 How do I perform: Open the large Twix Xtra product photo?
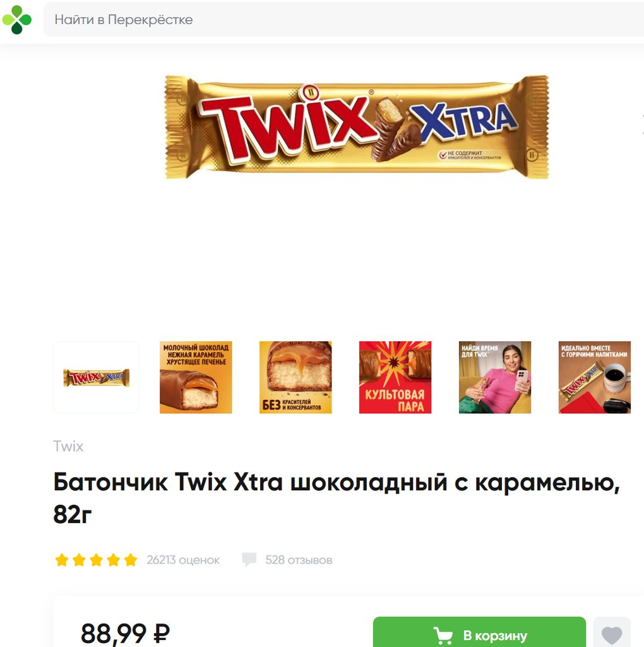coord(357,127)
